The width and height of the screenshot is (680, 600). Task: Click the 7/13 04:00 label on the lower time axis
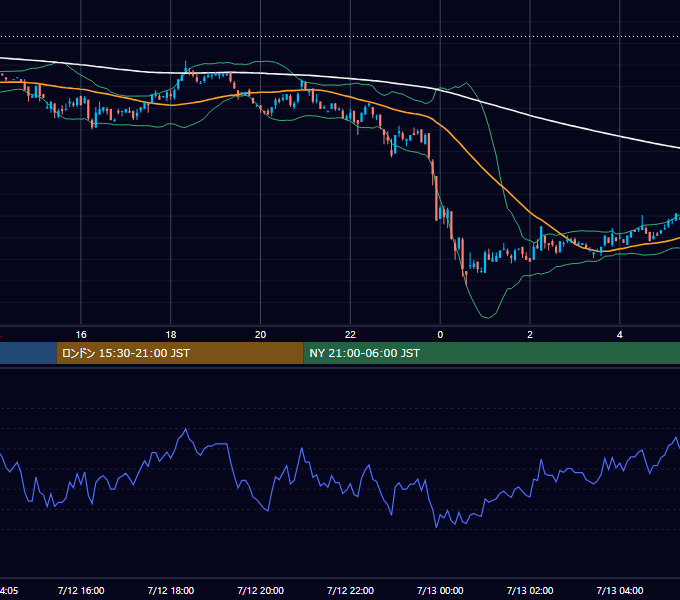[x=620, y=590]
